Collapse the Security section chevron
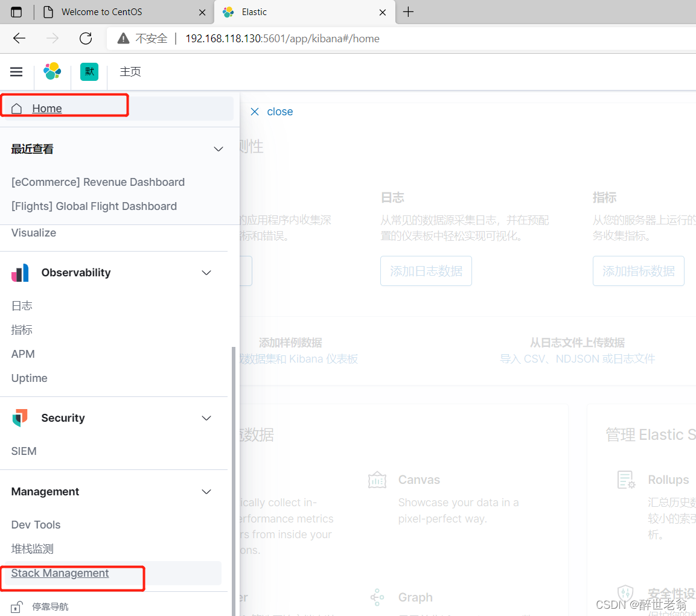The image size is (696, 616). 206,418
